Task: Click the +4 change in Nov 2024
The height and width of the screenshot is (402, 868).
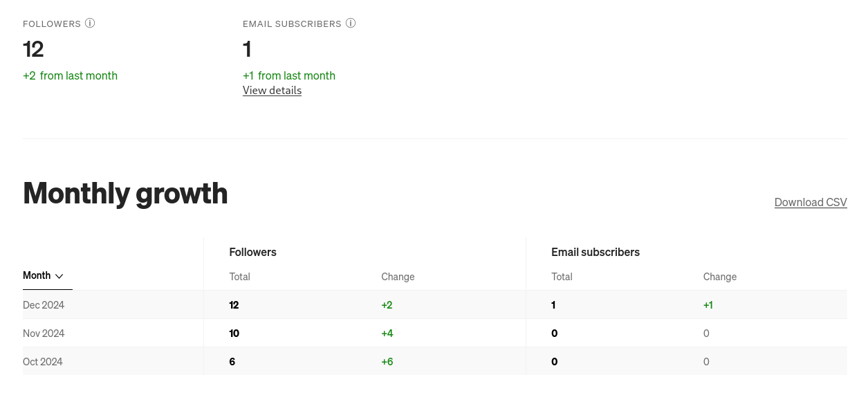Action: (387, 333)
